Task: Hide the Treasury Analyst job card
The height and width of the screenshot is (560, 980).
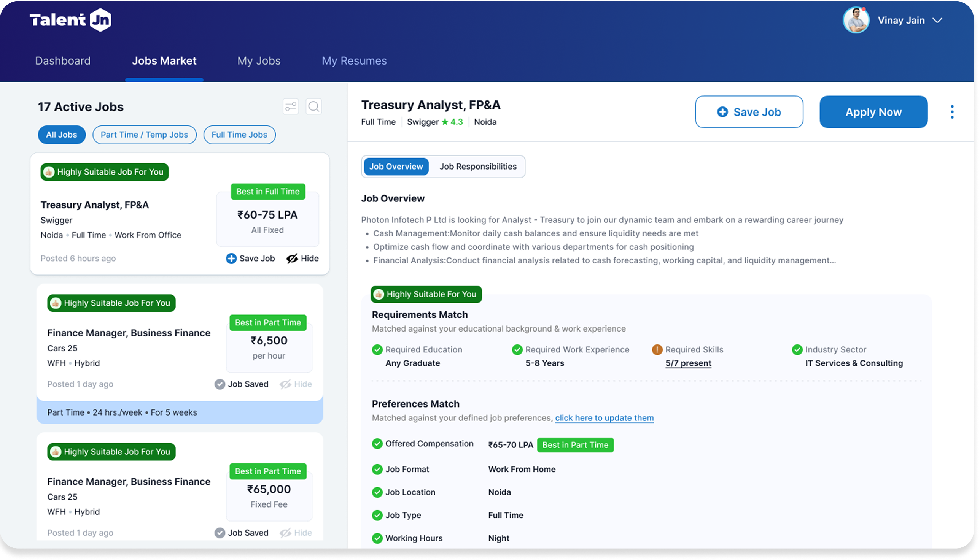Action: pos(302,259)
